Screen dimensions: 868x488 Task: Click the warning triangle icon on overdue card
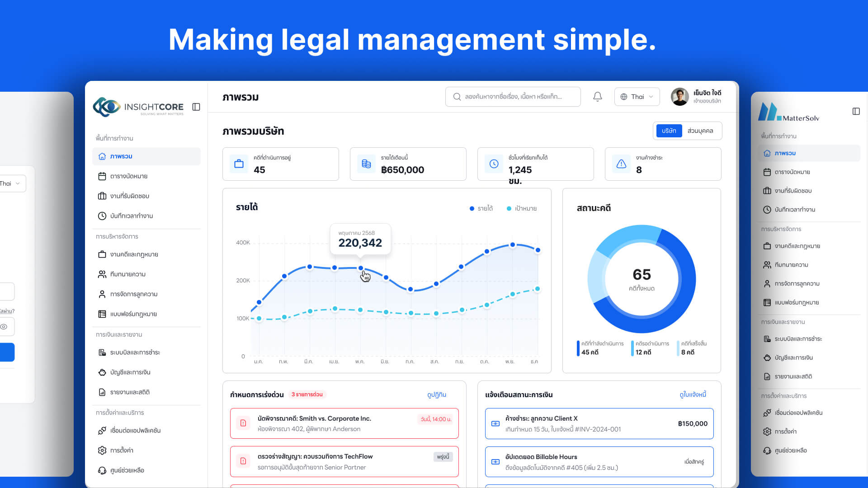pos(621,164)
